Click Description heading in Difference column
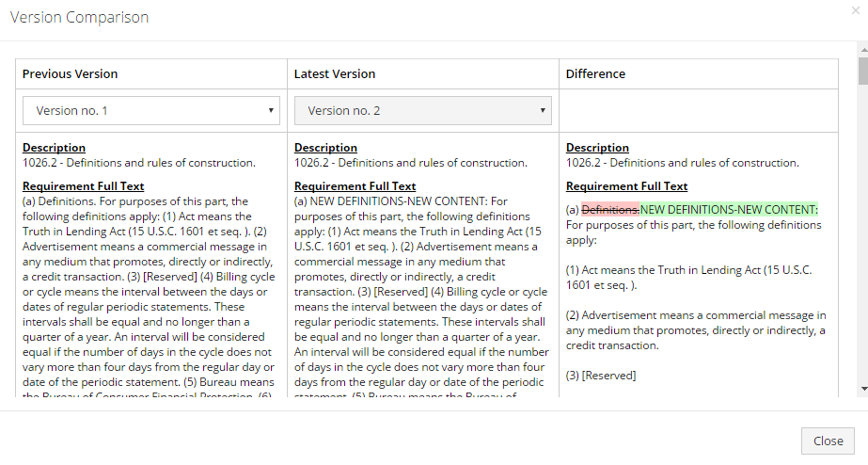This screenshot has height=465, width=868. tap(597, 148)
